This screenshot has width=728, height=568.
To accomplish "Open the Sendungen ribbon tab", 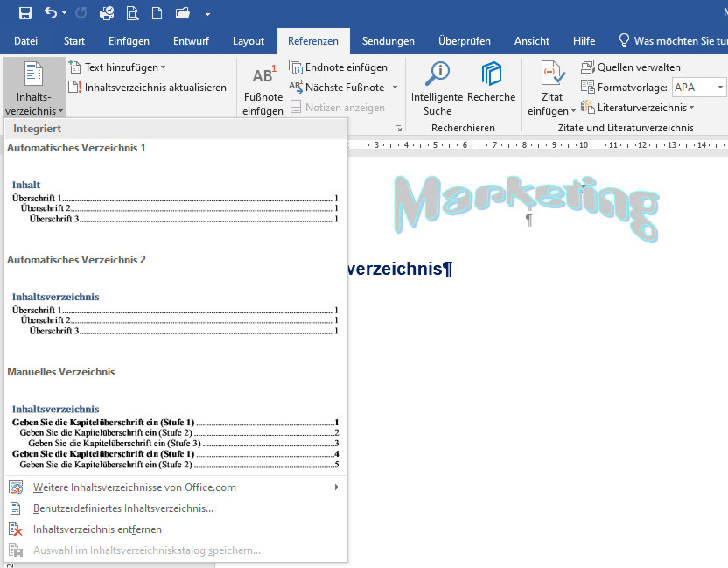I will click(x=388, y=41).
